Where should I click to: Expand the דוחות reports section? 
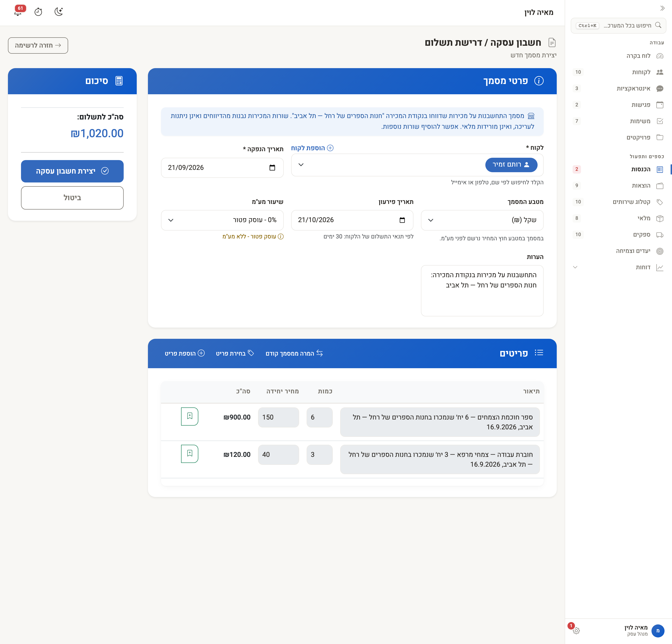618,267
